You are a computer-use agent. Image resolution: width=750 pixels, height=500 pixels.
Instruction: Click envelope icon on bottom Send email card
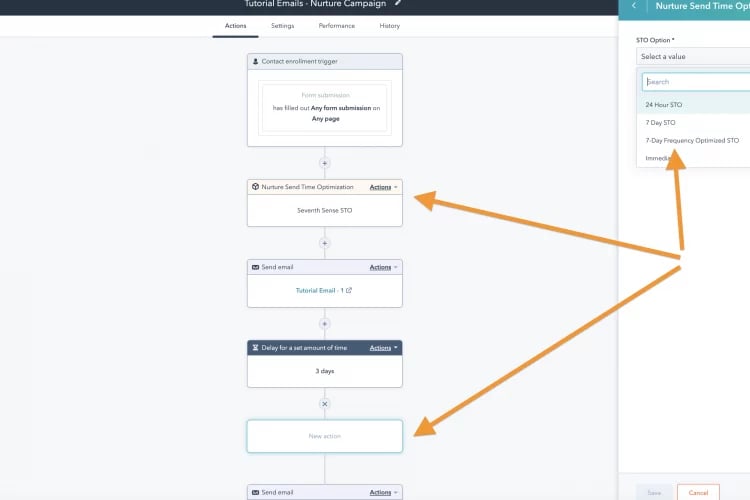click(255, 492)
